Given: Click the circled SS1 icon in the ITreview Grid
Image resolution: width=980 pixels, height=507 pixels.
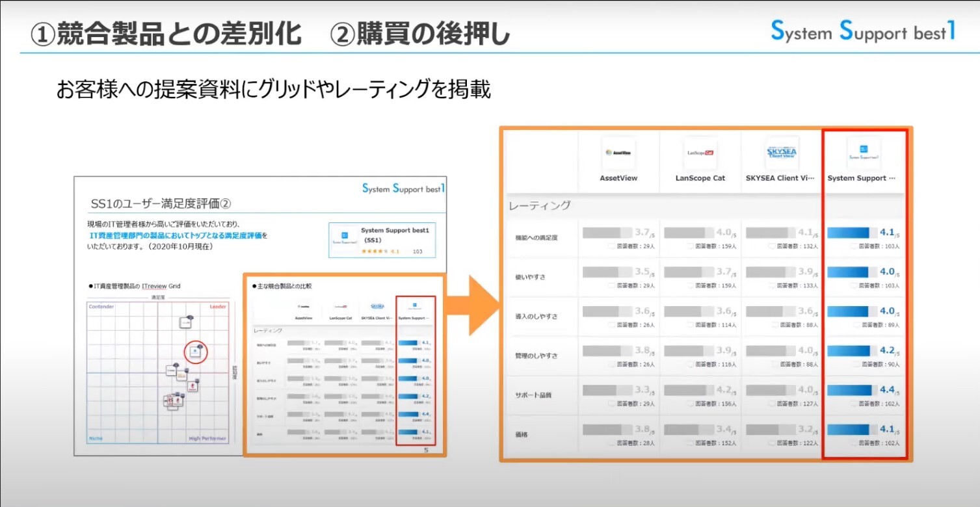Looking at the screenshot, I should point(195,352).
